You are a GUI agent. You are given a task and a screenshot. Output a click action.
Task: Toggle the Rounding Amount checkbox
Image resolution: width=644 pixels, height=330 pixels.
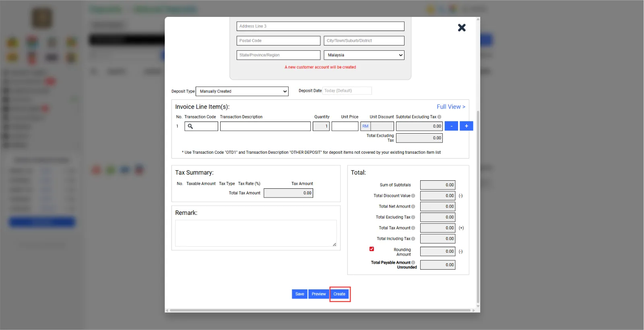(x=372, y=249)
